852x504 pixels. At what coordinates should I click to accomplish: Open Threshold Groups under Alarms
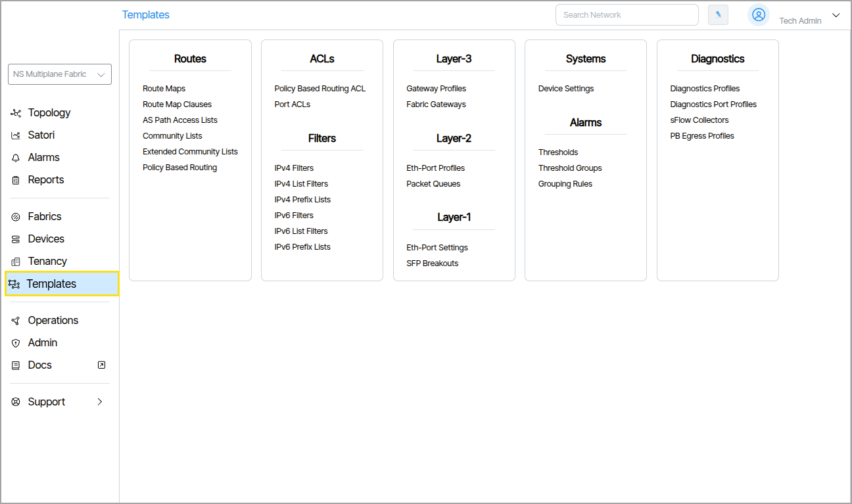[x=570, y=168]
